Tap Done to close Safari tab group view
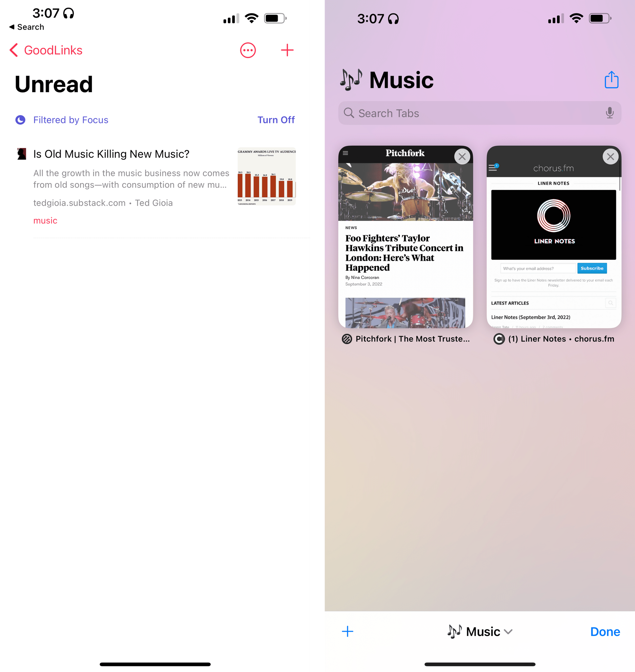Viewport: 635px width, 672px height. [x=605, y=631]
